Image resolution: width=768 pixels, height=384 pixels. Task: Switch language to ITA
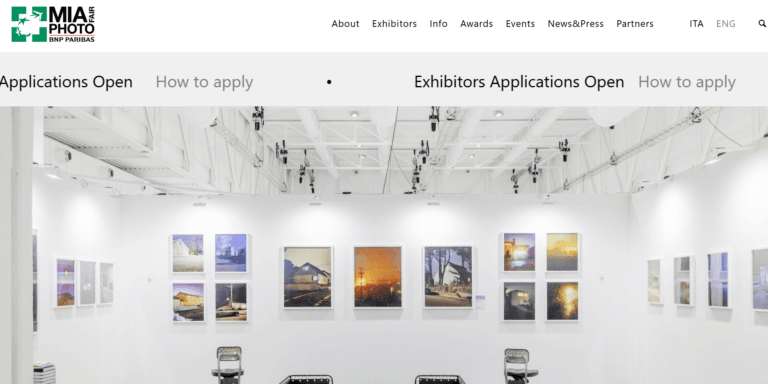(x=696, y=24)
